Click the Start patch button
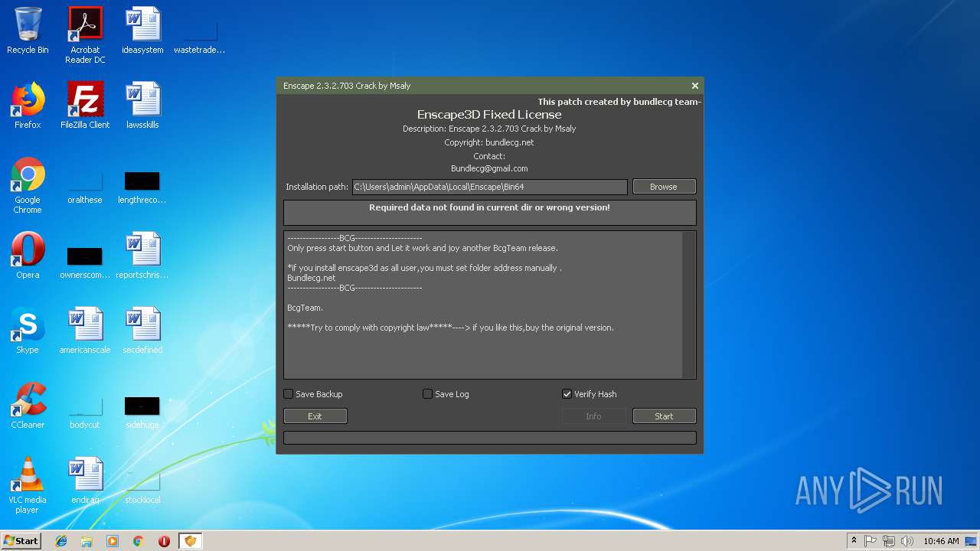 tap(664, 416)
